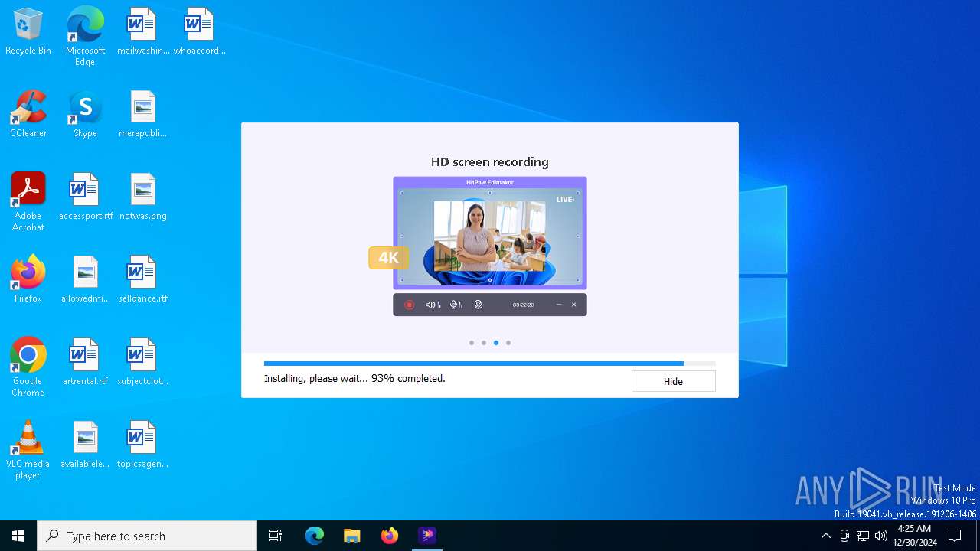Click the HitPaw installer taskbar icon
The height and width of the screenshot is (551, 980).
click(427, 536)
